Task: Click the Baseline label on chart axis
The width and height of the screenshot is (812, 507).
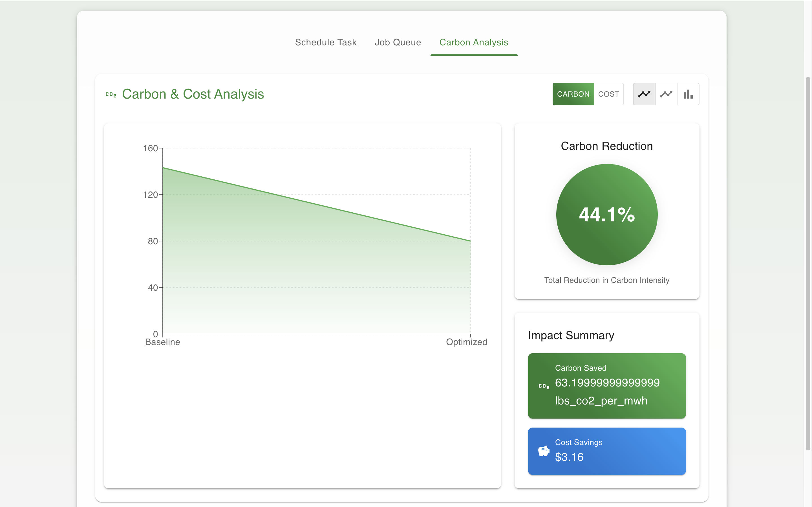Action: pos(162,342)
